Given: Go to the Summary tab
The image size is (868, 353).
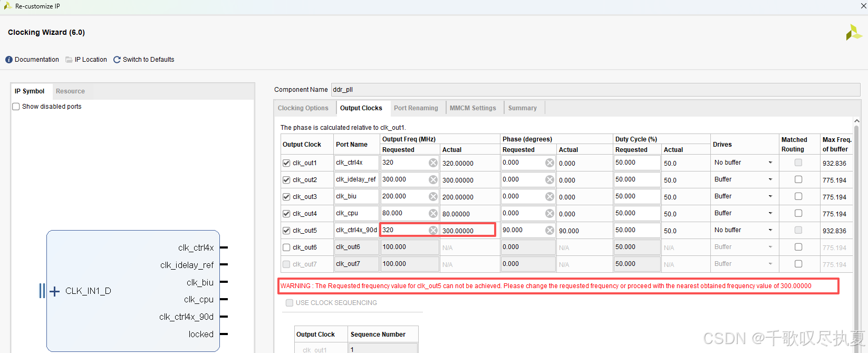Looking at the screenshot, I should click(523, 108).
